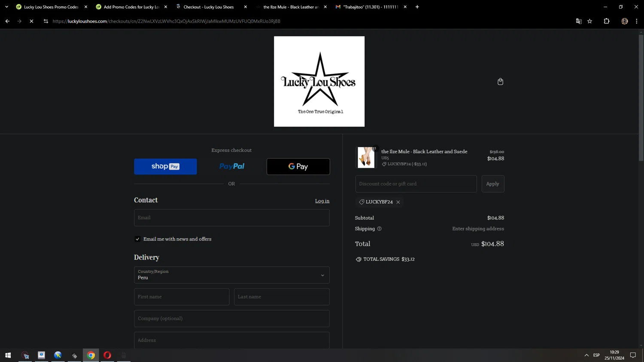
Task: Focus the Company (optional) field
Action: click(232, 319)
